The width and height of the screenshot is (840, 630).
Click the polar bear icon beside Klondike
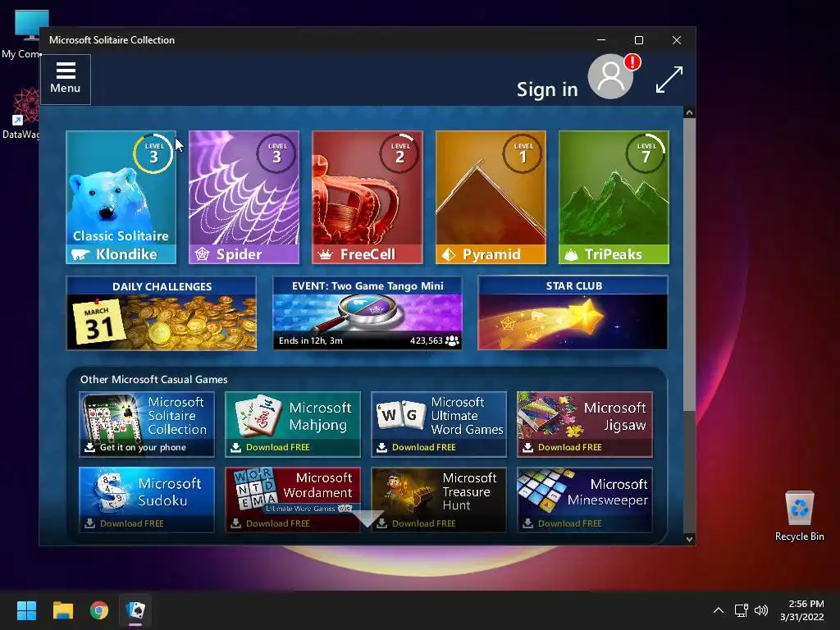(81, 254)
